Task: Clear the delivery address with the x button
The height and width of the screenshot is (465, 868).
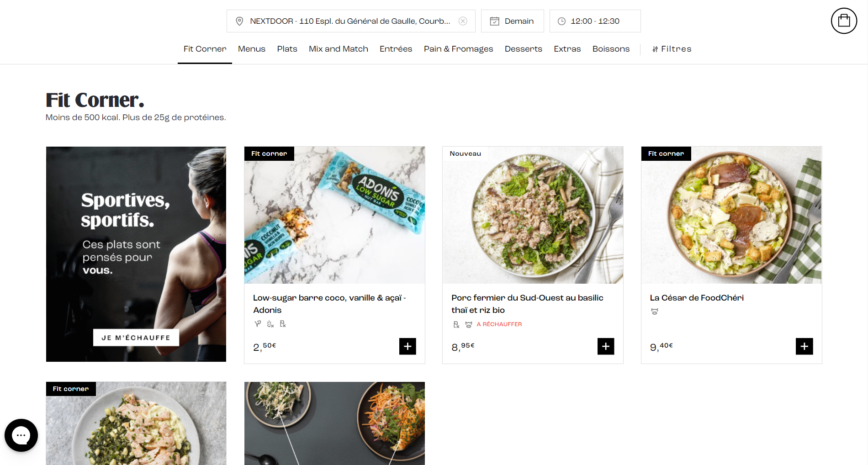Action: coord(463,21)
